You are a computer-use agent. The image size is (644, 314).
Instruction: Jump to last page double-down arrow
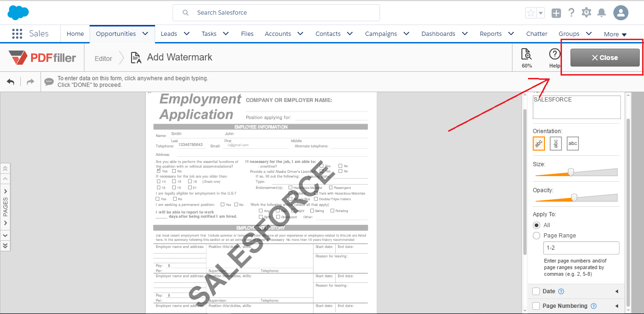[x=5, y=246]
